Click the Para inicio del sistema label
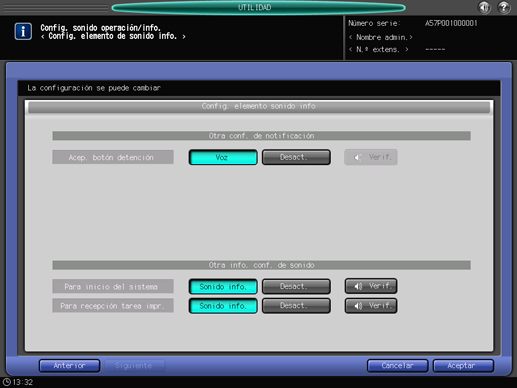The image size is (517, 388). tap(113, 287)
